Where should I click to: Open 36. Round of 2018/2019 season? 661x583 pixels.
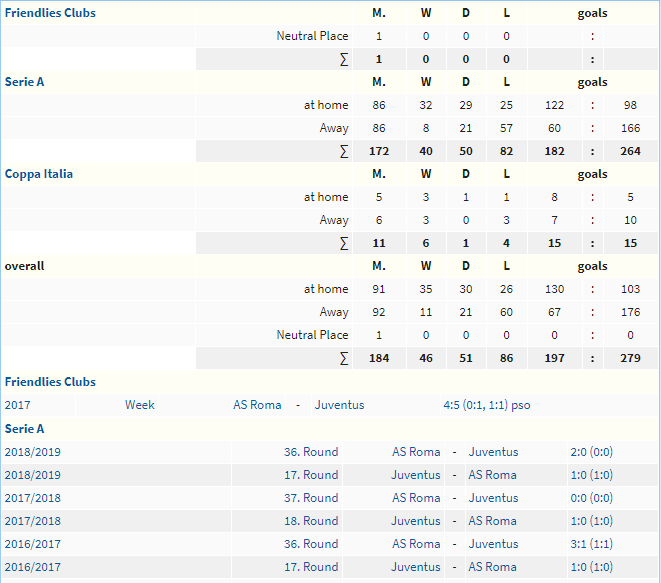pyautogui.click(x=311, y=452)
